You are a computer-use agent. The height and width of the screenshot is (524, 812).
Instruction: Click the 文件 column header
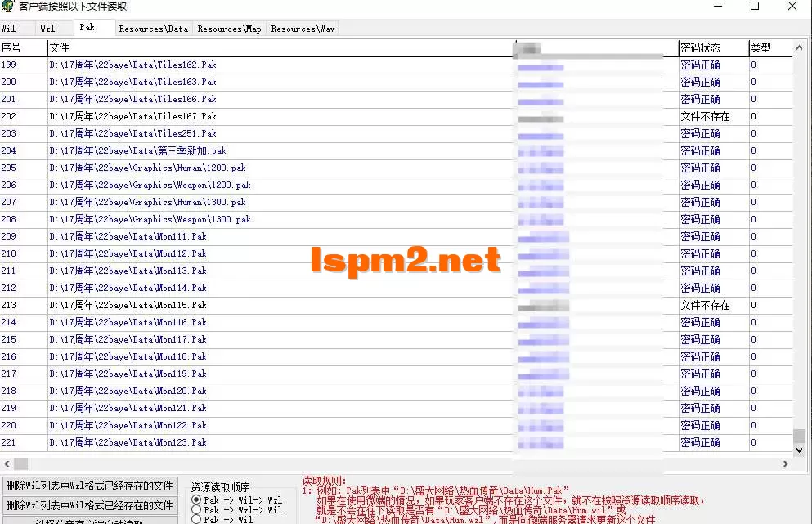(281, 47)
